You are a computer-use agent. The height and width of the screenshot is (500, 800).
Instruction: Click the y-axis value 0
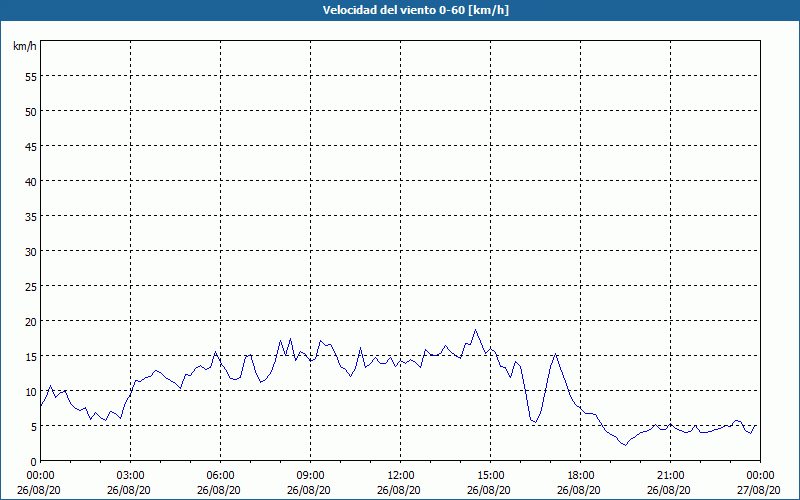[34, 462]
